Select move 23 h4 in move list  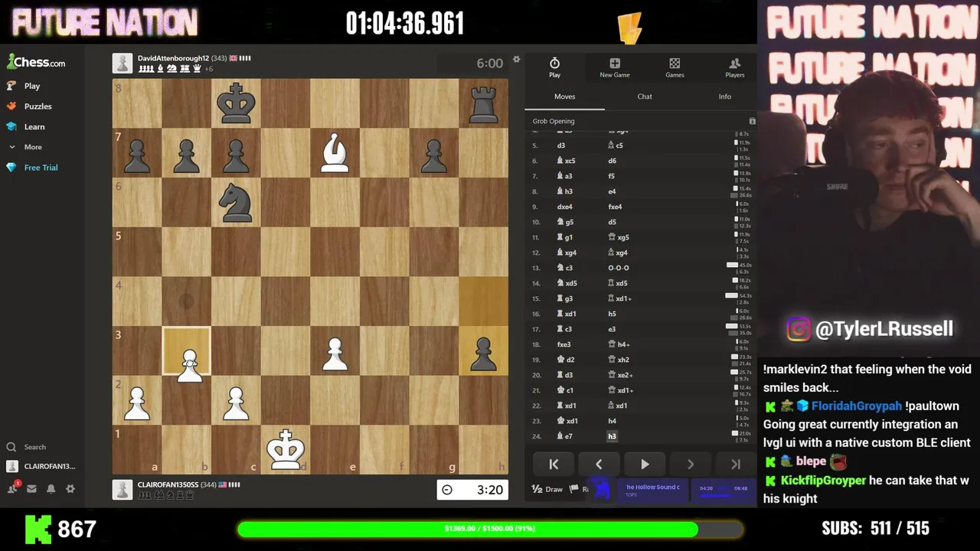point(612,421)
